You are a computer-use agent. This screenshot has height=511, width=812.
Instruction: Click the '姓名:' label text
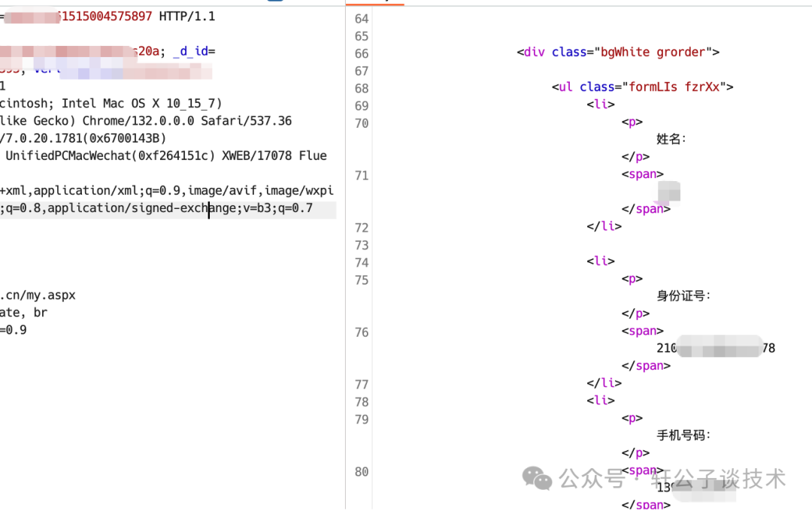click(x=671, y=139)
